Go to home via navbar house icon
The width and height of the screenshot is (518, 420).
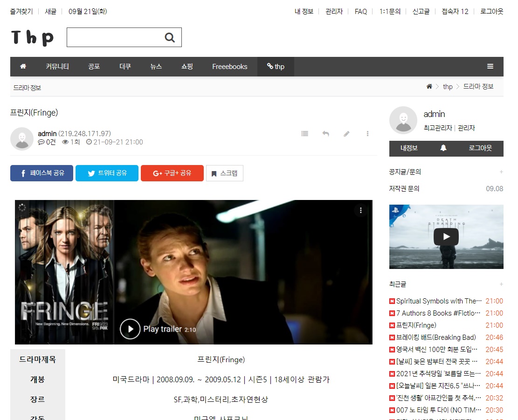[23, 67]
